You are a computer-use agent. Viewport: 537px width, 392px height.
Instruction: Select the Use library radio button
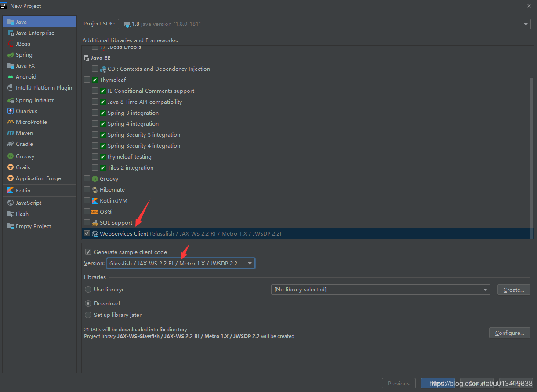(88, 290)
